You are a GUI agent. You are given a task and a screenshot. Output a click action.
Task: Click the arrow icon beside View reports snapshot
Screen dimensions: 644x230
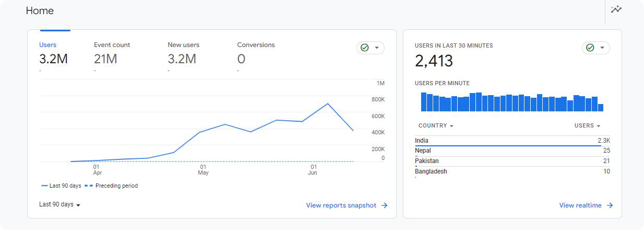pos(384,205)
